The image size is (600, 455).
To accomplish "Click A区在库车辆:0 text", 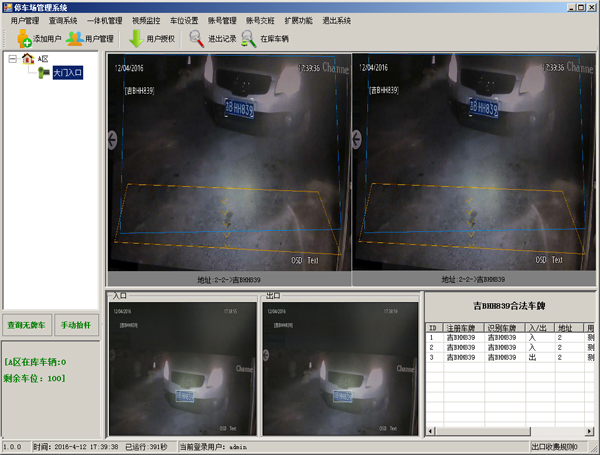I will tap(35, 362).
